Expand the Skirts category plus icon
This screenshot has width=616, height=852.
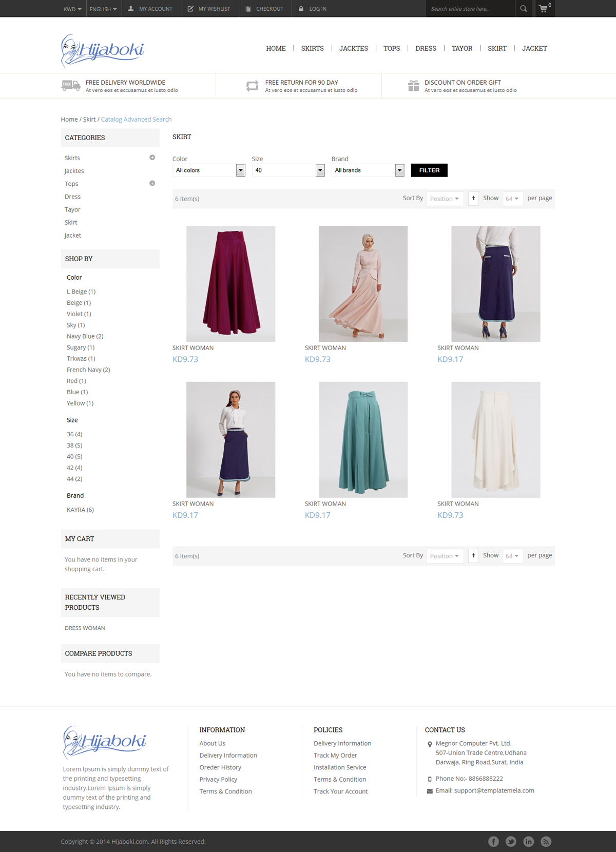(152, 158)
